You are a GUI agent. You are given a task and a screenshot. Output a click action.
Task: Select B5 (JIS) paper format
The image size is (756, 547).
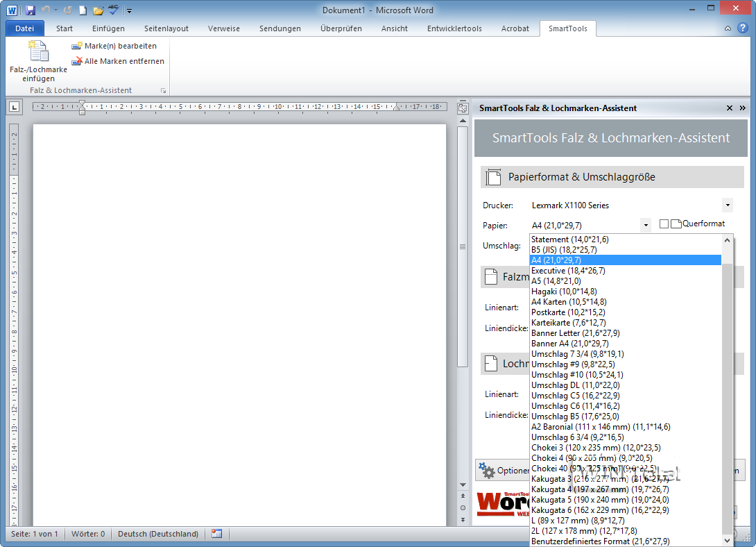(x=626, y=250)
